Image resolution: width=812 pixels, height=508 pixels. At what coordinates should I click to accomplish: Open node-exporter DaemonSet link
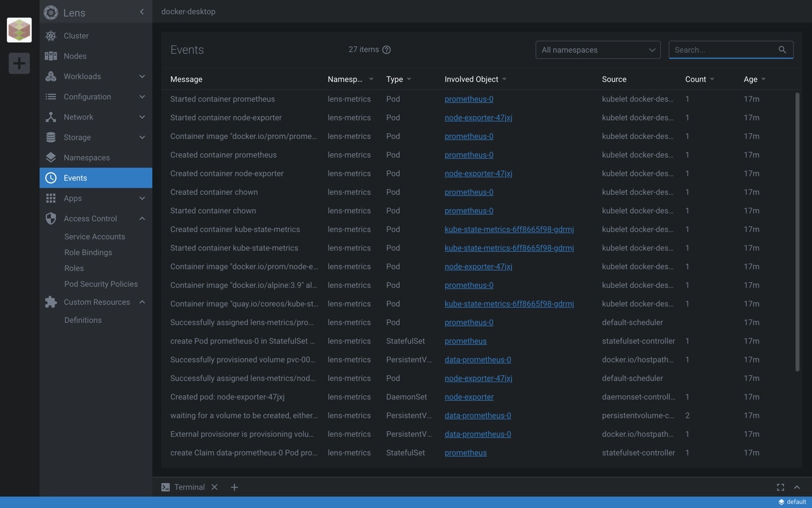click(x=469, y=397)
